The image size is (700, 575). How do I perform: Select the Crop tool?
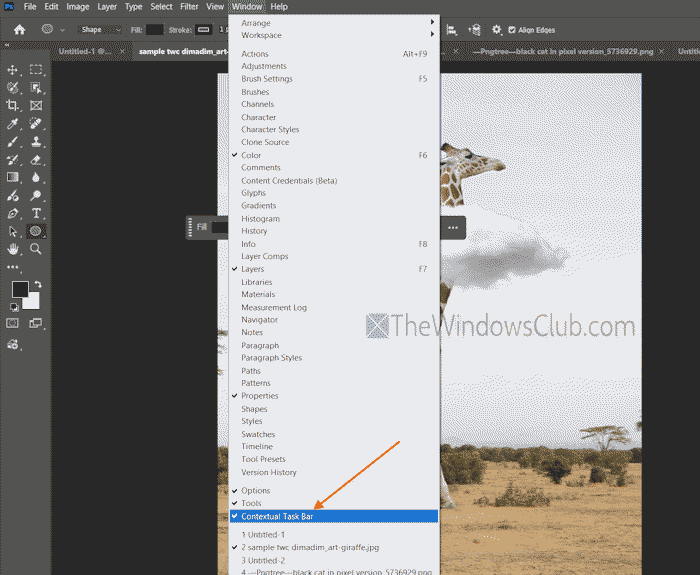pos(12,105)
